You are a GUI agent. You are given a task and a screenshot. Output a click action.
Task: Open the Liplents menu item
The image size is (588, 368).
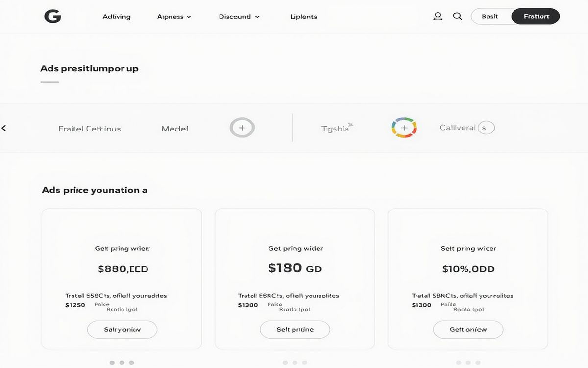pos(303,17)
